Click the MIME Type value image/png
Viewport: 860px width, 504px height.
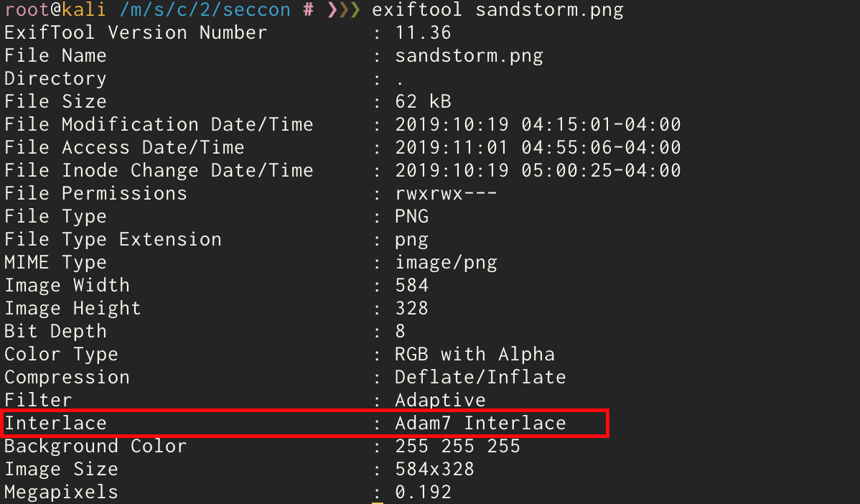tap(446, 263)
